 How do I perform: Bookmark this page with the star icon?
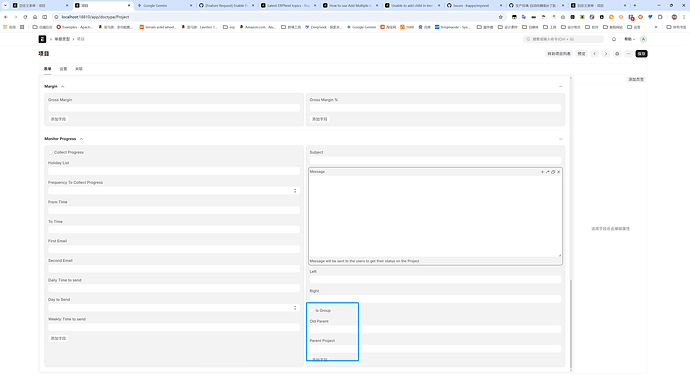(x=501, y=17)
